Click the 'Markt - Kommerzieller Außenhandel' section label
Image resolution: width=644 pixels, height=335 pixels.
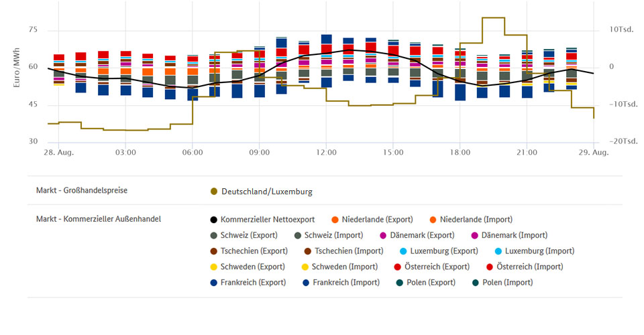(99, 219)
